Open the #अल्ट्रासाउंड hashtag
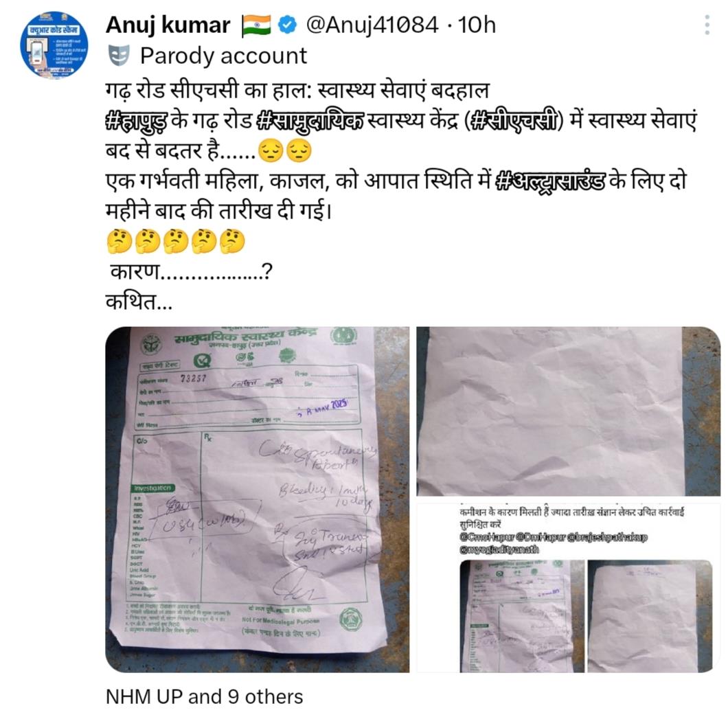Viewport: 728px width, 717px height. click(551, 181)
